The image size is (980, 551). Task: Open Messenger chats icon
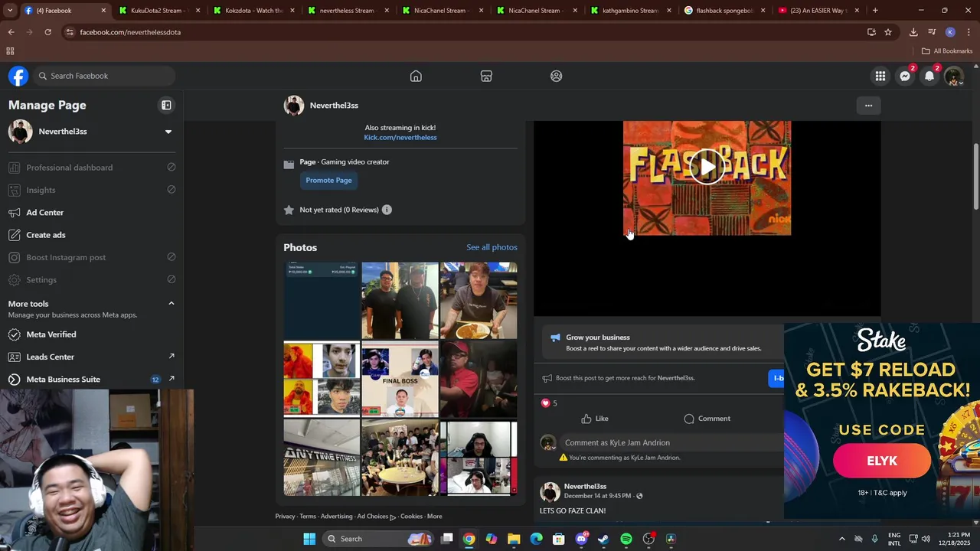[905, 76]
